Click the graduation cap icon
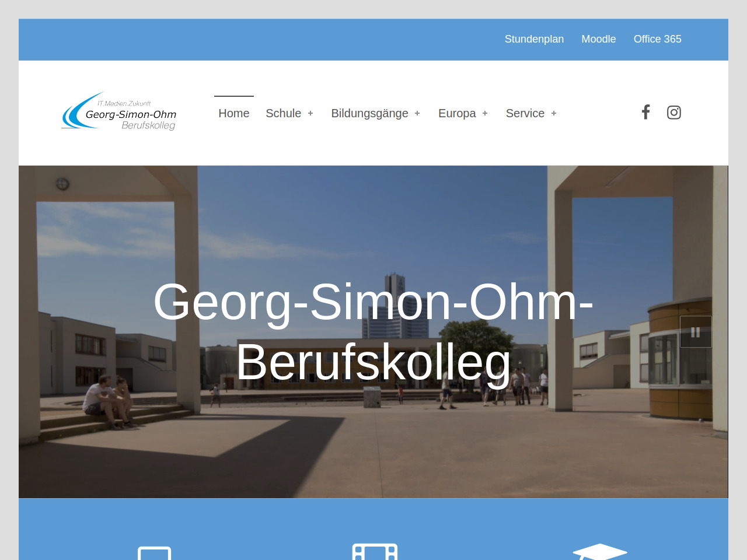 click(600, 552)
